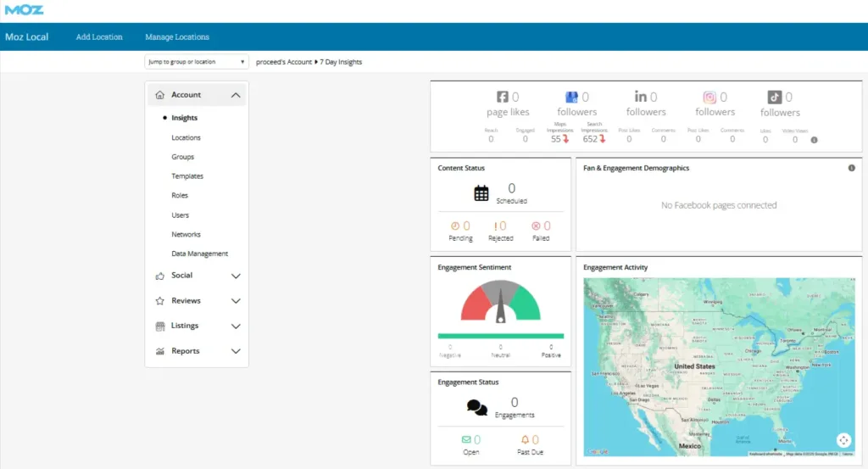The height and width of the screenshot is (469, 868).
Task: Click info icon beside Video Views
Action: (x=815, y=140)
